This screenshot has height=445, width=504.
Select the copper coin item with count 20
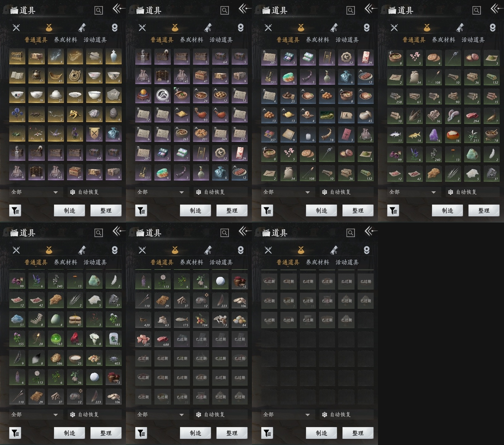click(75, 76)
